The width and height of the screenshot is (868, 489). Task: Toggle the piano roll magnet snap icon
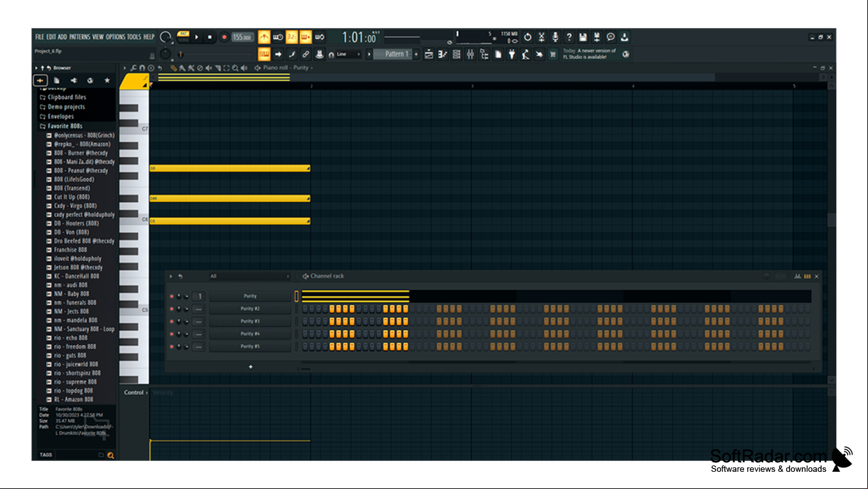(x=142, y=68)
